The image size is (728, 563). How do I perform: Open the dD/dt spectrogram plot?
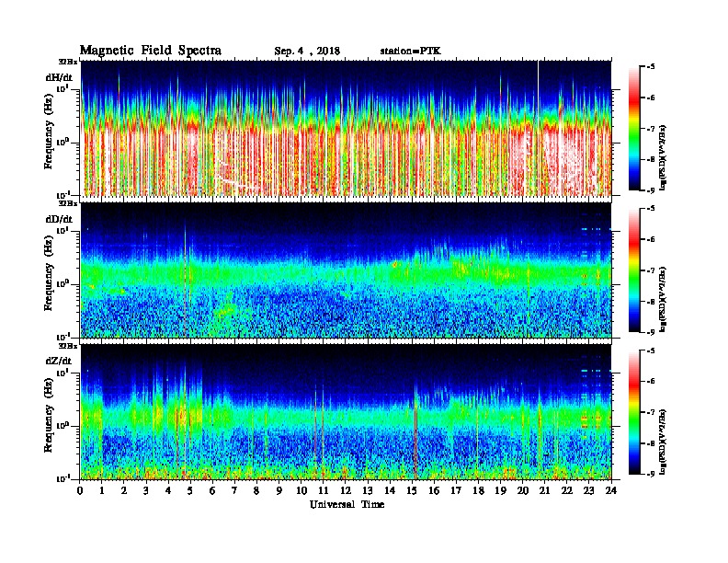[x=346, y=270]
